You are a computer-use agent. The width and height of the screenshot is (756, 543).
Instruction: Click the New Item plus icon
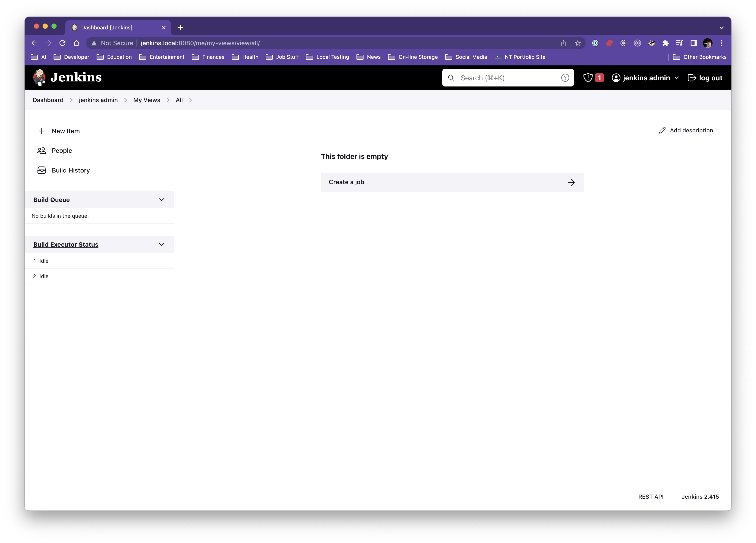click(x=42, y=131)
